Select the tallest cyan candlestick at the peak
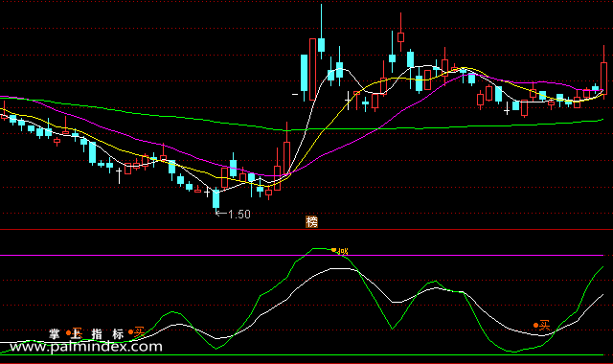Image resolution: width=613 pixels, height=364 pixels. pyautogui.click(x=322, y=32)
